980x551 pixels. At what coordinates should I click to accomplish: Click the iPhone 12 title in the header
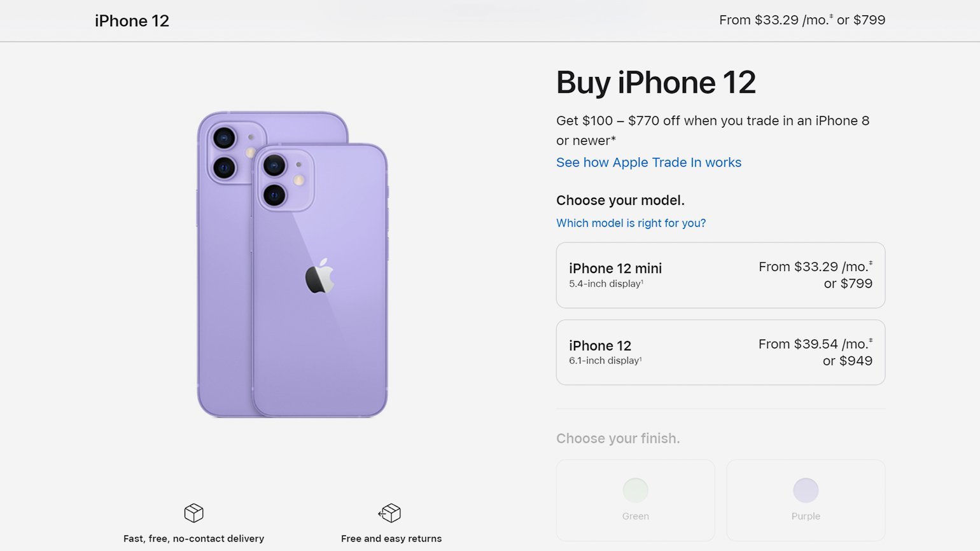132,21
